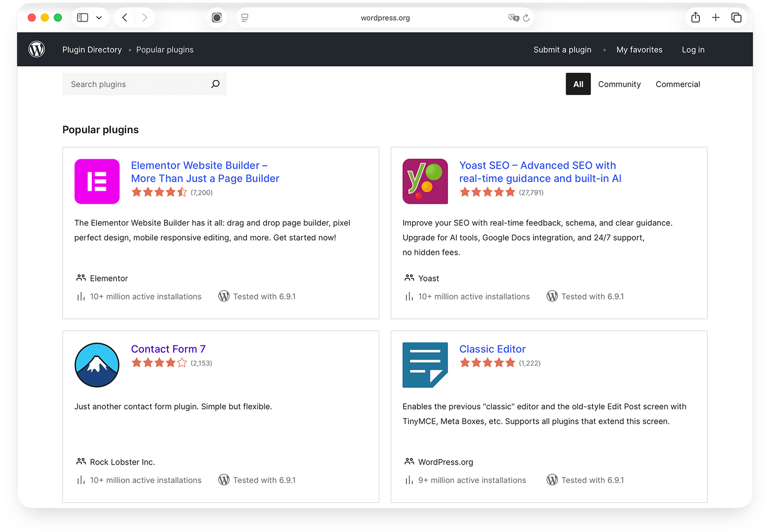
Task: Open Popular plugins breadcrumb link
Action: [165, 50]
